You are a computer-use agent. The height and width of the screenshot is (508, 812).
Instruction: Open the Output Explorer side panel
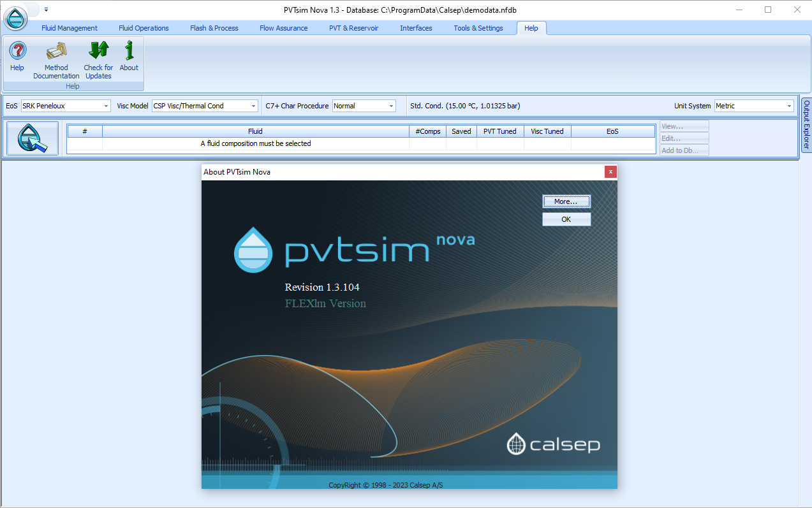[806, 125]
